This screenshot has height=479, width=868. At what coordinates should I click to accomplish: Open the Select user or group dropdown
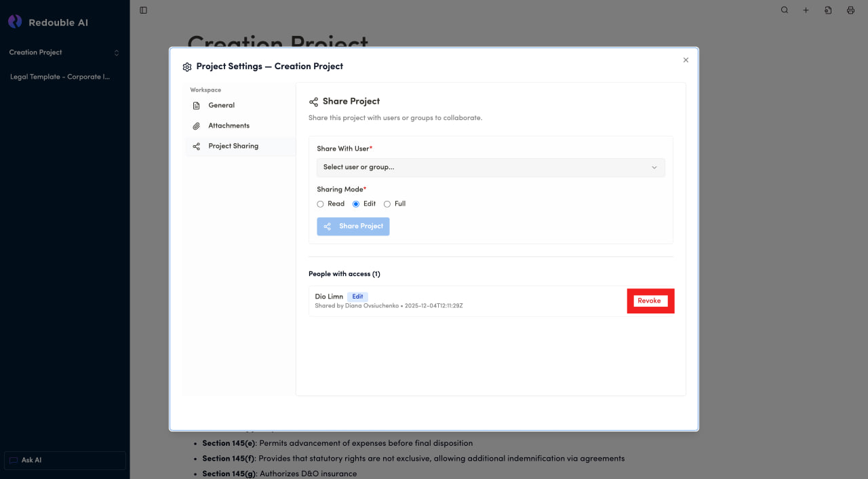click(490, 168)
